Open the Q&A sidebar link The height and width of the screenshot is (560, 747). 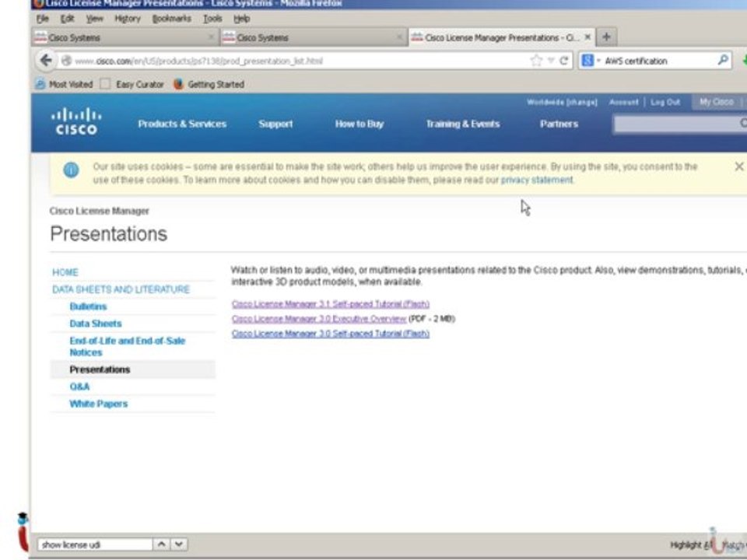pos(79,387)
